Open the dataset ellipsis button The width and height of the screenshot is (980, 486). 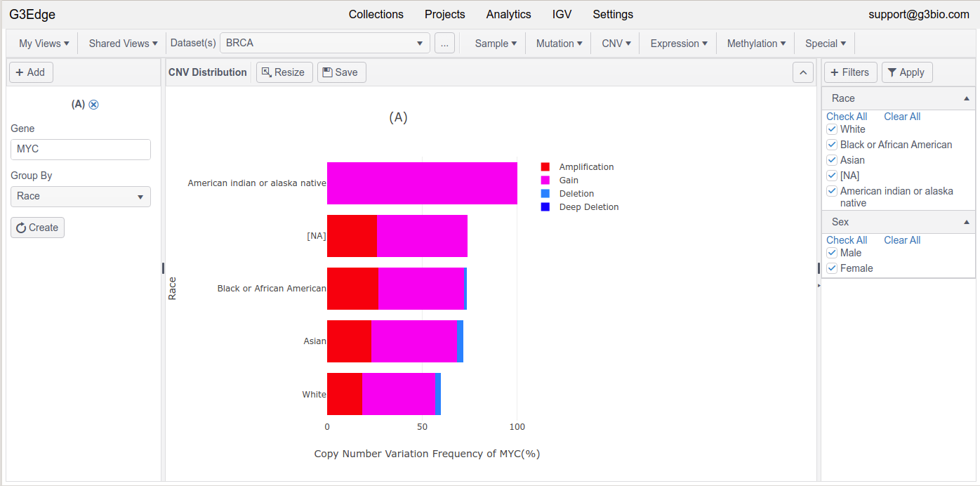click(x=444, y=43)
